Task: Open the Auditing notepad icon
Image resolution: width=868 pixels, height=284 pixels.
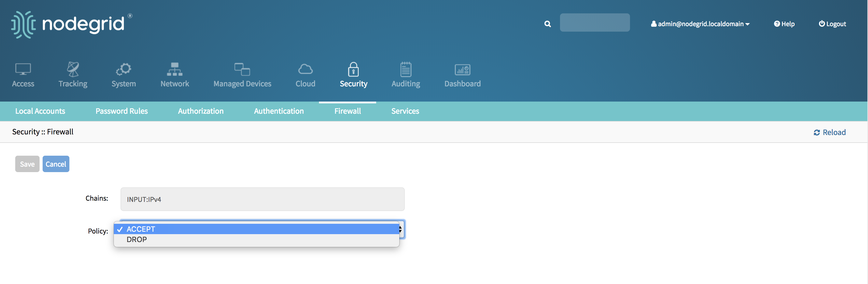Action: point(406,69)
